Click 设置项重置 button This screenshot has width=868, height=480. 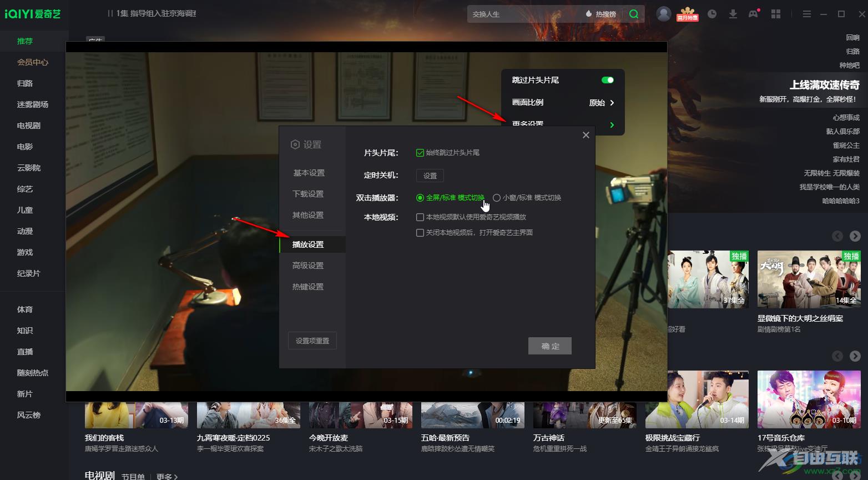[312, 341]
